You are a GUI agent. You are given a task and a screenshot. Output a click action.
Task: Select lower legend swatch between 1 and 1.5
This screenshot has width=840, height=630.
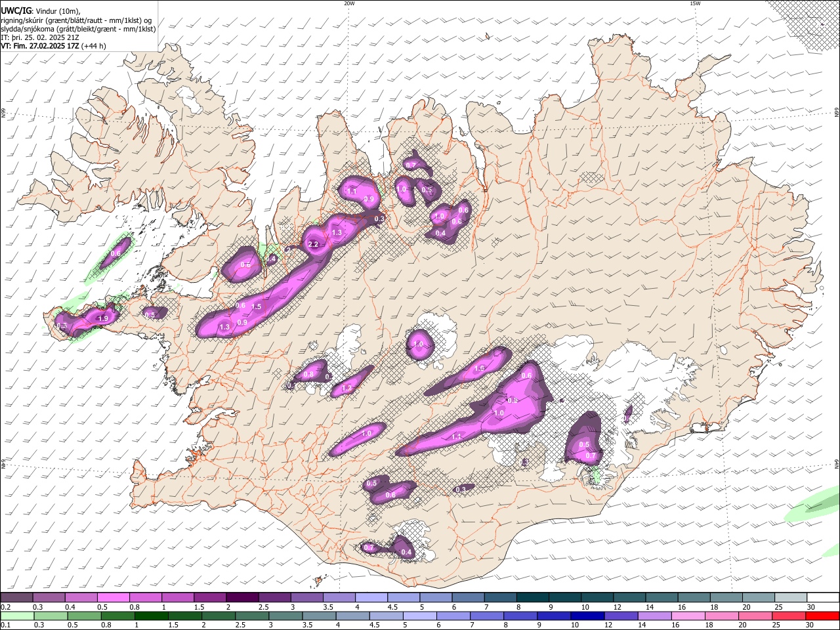click(x=151, y=616)
